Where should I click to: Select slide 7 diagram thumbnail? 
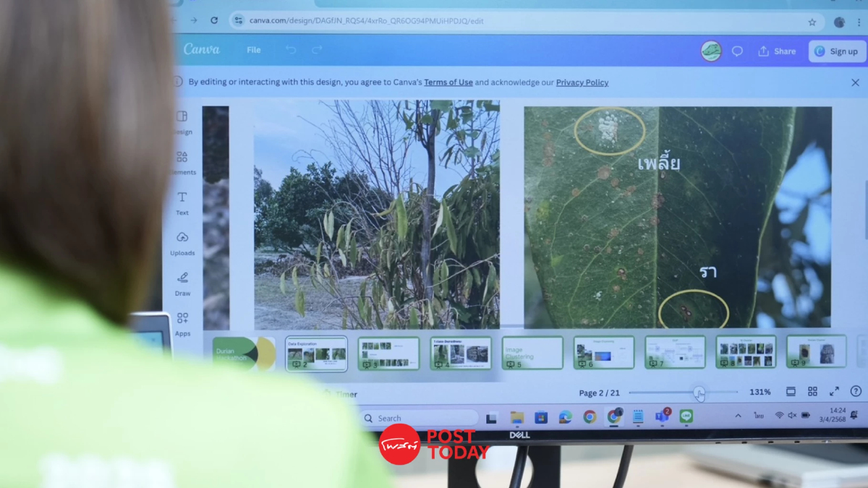tap(675, 352)
